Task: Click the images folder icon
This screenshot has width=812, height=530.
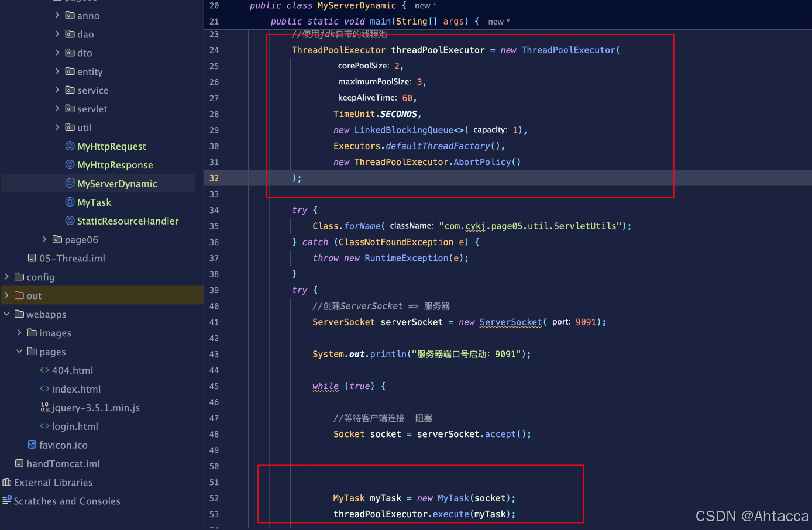Action: [32, 333]
